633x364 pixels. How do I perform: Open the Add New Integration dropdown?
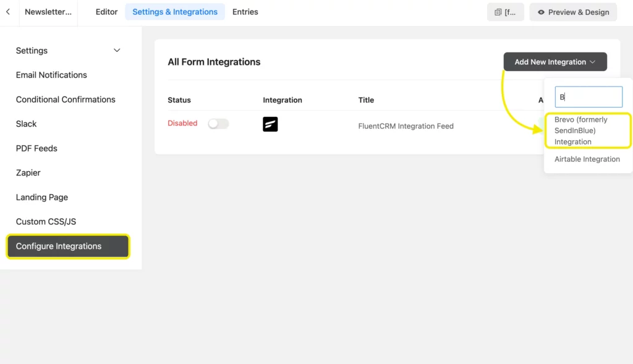point(555,62)
